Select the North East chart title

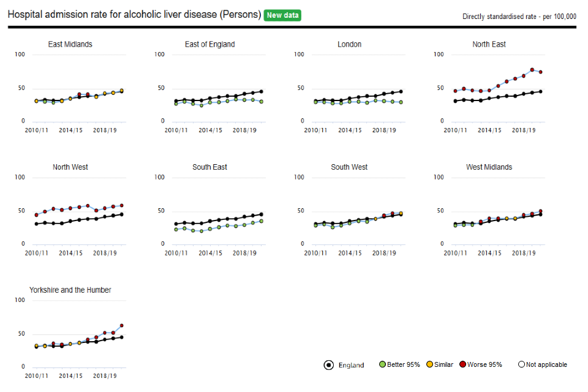point(489,44)
